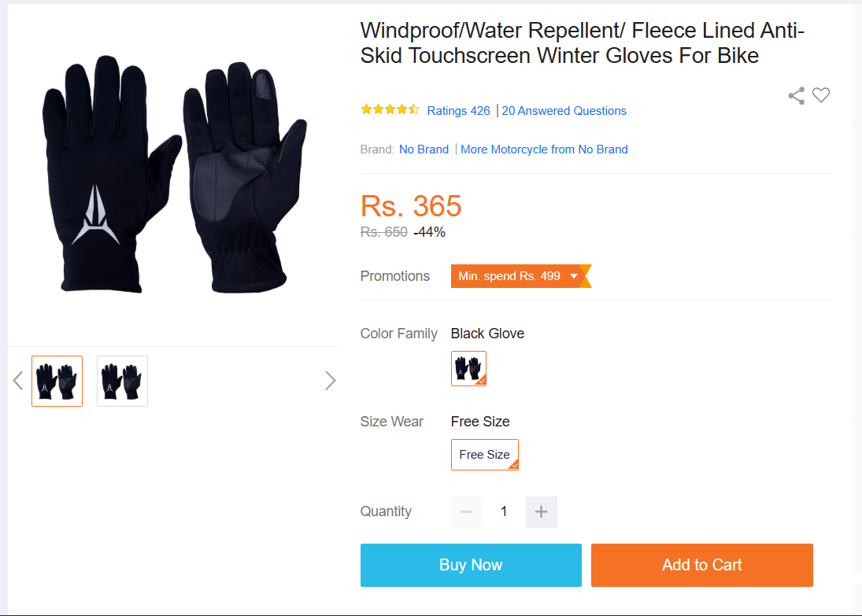The image size is (862, 616).
Task: Select the second glove thumbnail
Action: pos(122,381)
